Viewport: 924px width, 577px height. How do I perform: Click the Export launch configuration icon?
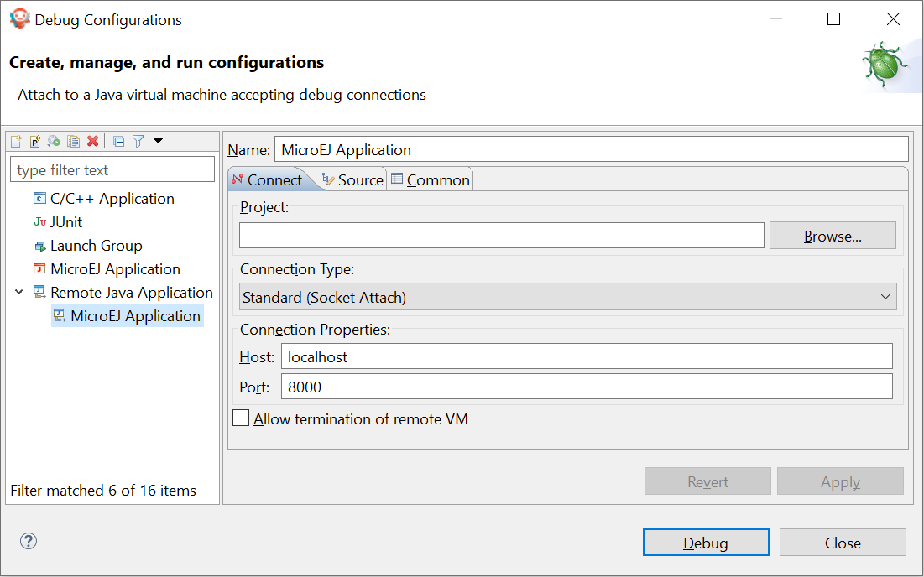point(55,142)
